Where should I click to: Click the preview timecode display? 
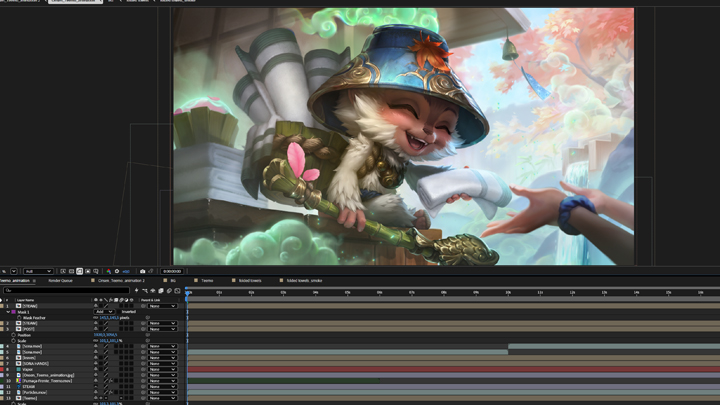click(172, 271)
